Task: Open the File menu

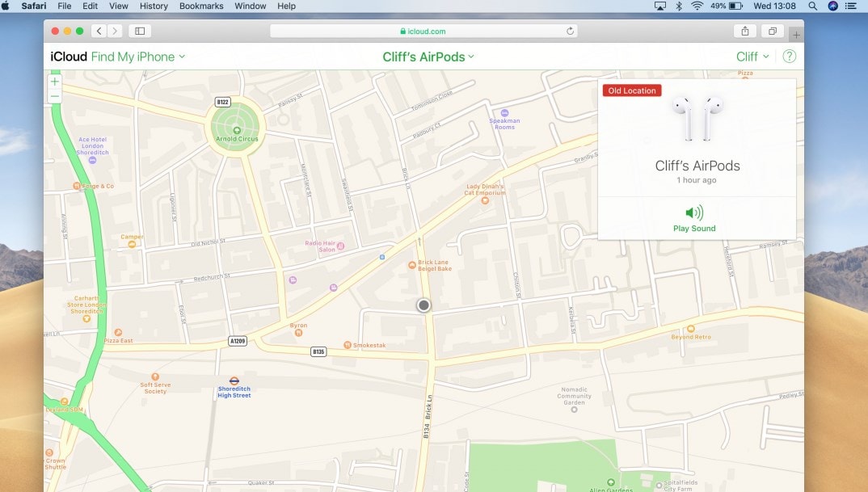Action: point(64,6)
